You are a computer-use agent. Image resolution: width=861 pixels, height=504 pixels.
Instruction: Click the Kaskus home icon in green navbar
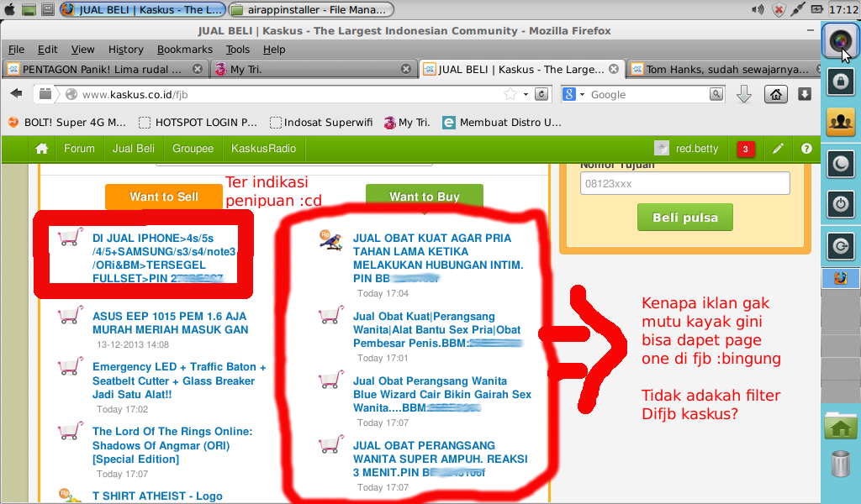point(42,149)
